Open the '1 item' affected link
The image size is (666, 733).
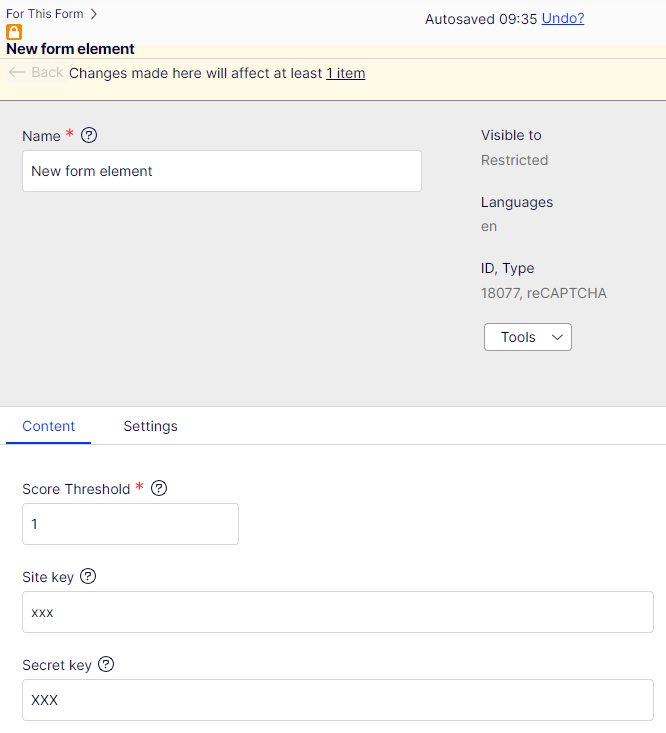click(x=345, y=73)
